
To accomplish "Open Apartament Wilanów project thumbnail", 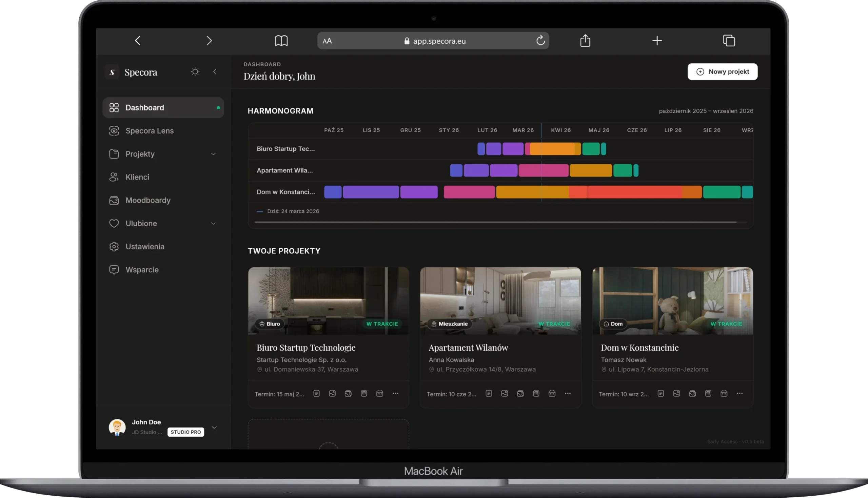I will (x=500, y=301).
